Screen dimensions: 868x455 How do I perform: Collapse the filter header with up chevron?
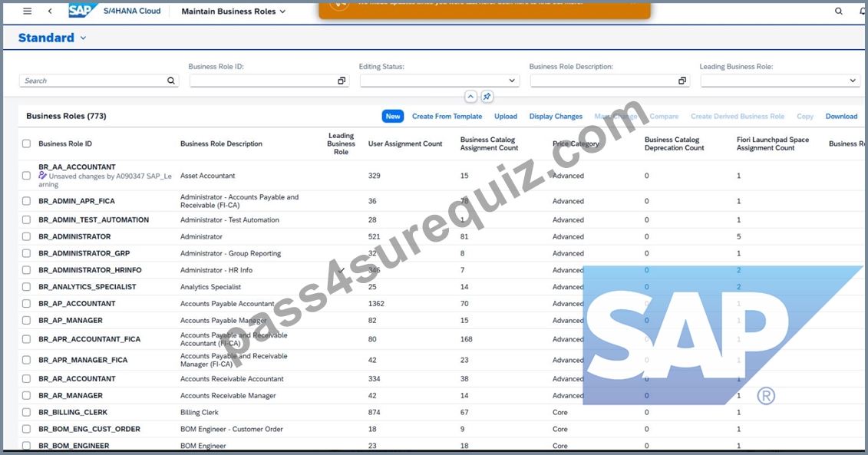click(470, 97)
